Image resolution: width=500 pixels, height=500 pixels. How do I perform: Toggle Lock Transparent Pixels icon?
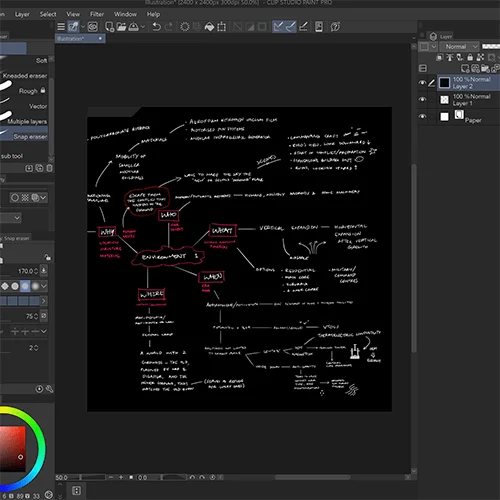pos(480,57)
